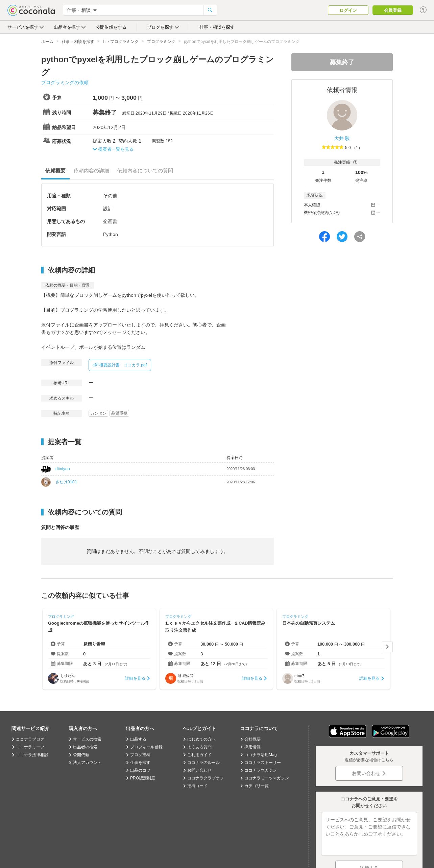Click IT・プログラミング breadcrumb
The height and width of the screenshot is (868, 434).
121,42
